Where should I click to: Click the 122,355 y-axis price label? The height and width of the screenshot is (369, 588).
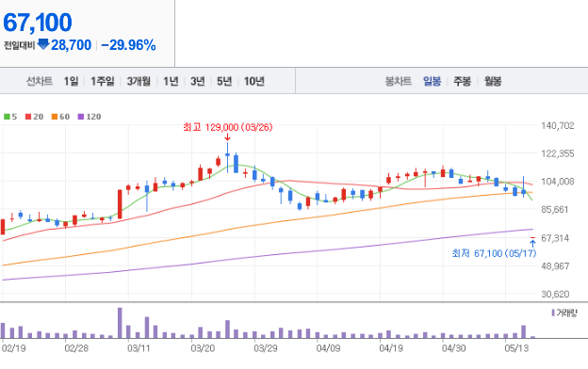[x=558, y=153]
